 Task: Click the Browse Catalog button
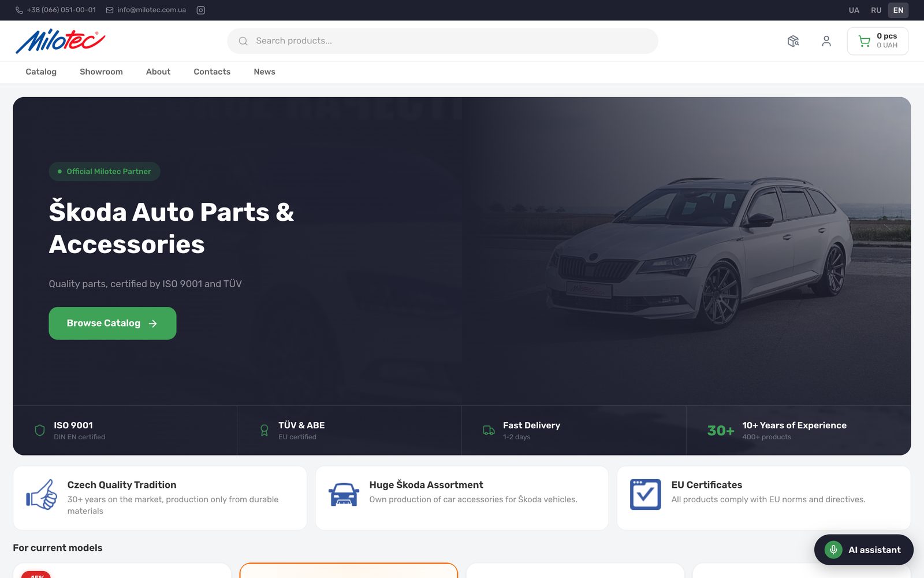(113, 323)
